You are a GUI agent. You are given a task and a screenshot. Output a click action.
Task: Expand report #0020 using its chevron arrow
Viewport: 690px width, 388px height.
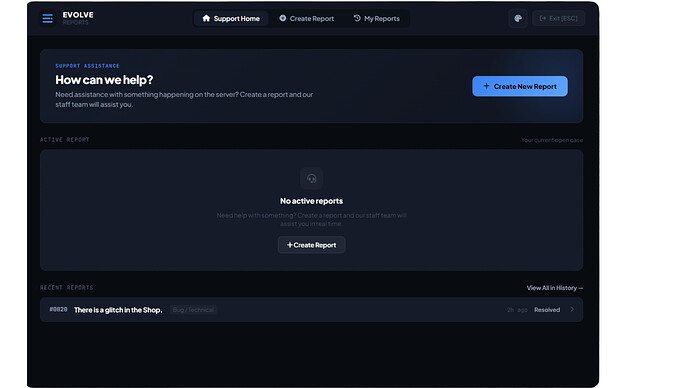coord(572,310)
